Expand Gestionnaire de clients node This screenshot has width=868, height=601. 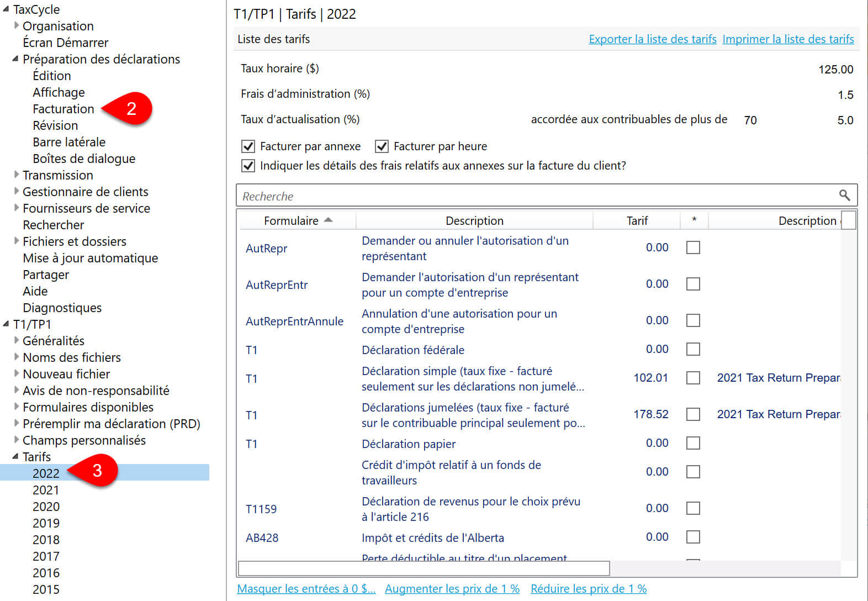17,191
